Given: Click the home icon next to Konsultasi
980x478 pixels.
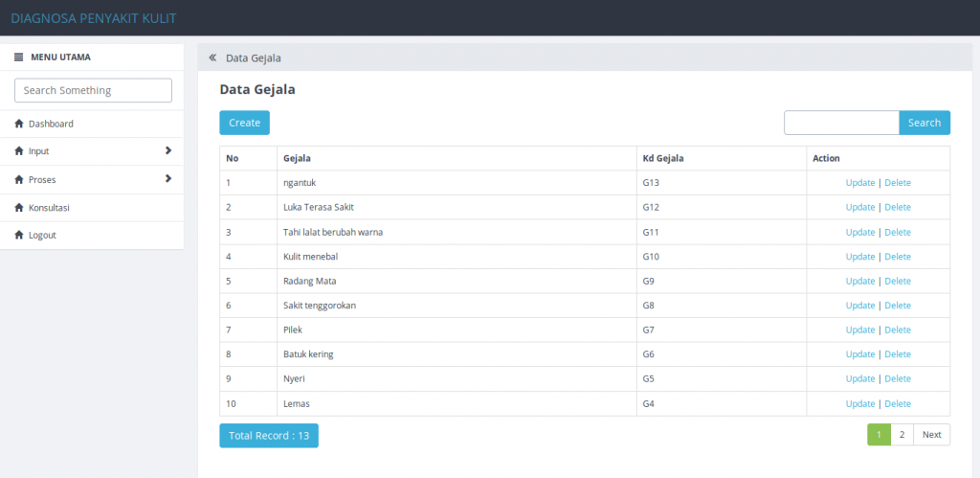Looking at the screenshot, I should (x=19, y=208).
